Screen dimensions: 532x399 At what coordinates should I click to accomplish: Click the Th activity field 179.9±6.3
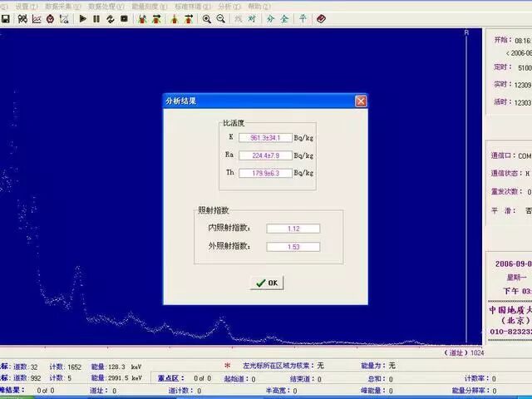click(x=265, y=173)
